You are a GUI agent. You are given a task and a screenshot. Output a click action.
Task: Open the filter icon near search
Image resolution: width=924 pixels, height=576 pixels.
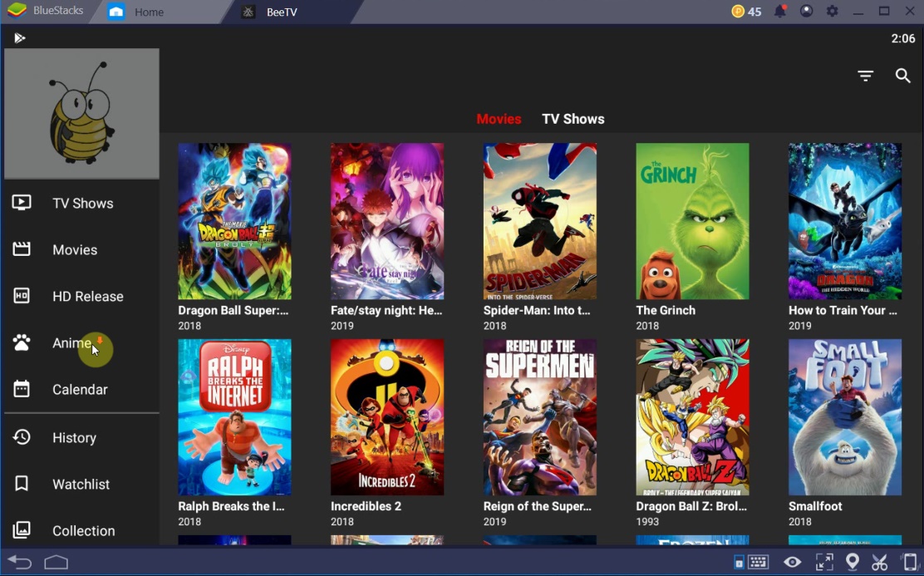[865, 76]
